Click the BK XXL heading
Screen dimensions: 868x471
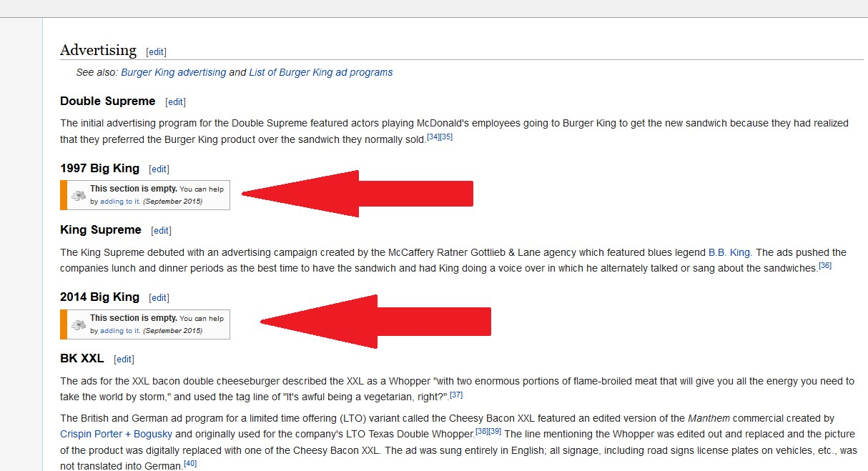point(82,359)
